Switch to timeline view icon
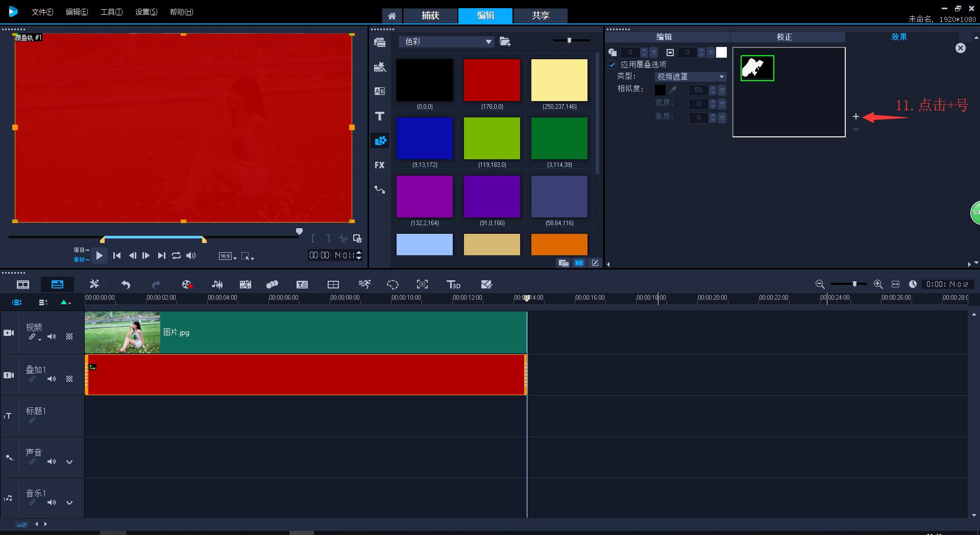This screenshot has height=535, width=980. (57, 284)
